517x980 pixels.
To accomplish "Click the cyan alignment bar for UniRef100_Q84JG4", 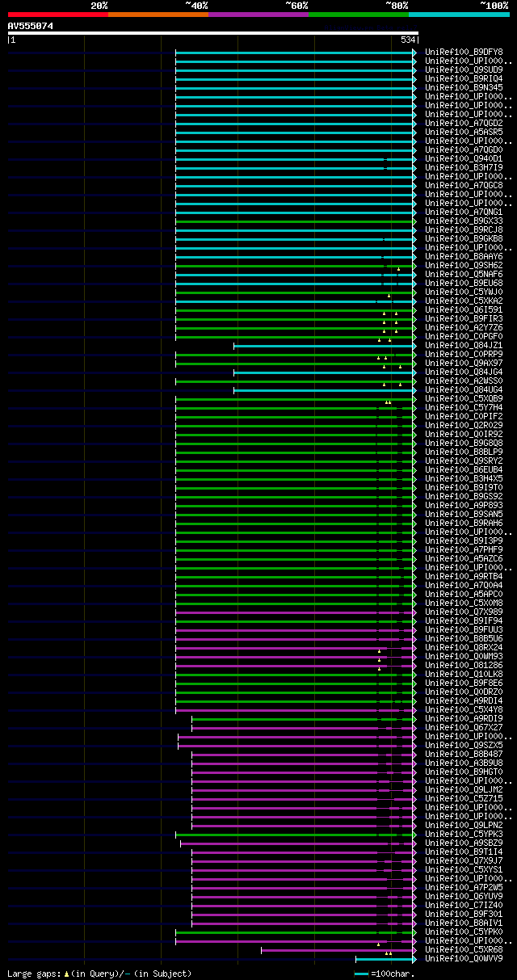I will [323, 372].
